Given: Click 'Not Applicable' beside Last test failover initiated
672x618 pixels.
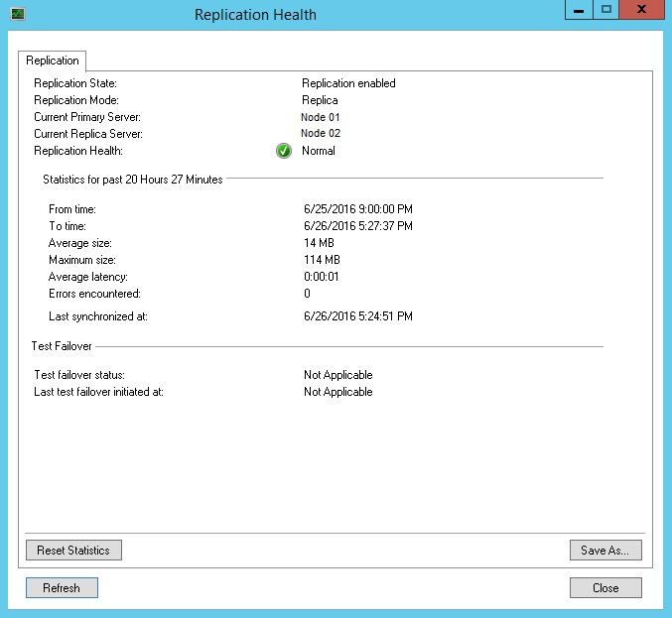Looking at the screenshot, I should click(x=338, y=392).
